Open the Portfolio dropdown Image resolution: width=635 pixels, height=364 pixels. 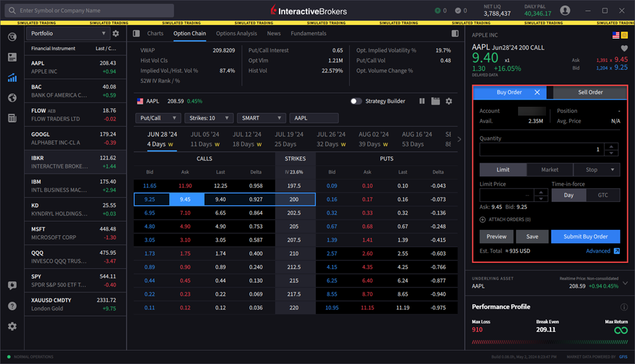[x=67, y=33]
